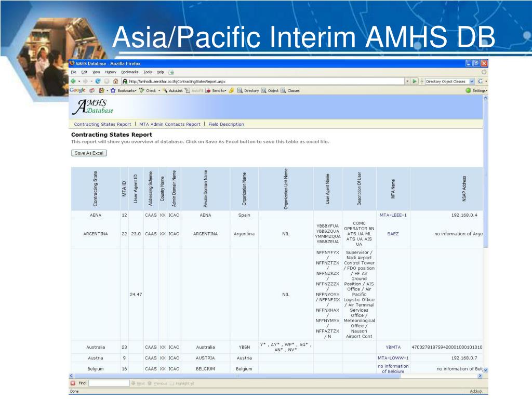Viewport: 532px width, 399px height.
Task: Click the Classes search word button
Action: pos(290,90)
